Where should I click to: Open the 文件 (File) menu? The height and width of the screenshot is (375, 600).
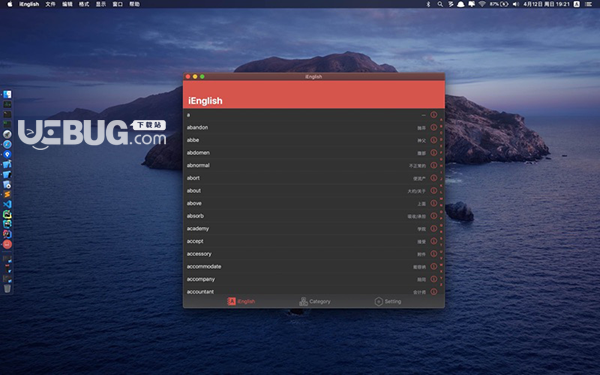coord(51,4)
